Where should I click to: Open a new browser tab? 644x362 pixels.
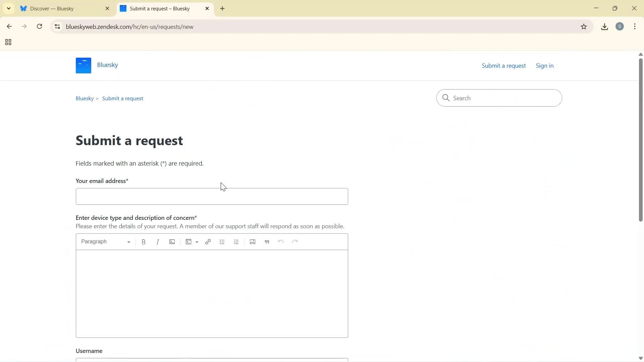coord(222,8)
